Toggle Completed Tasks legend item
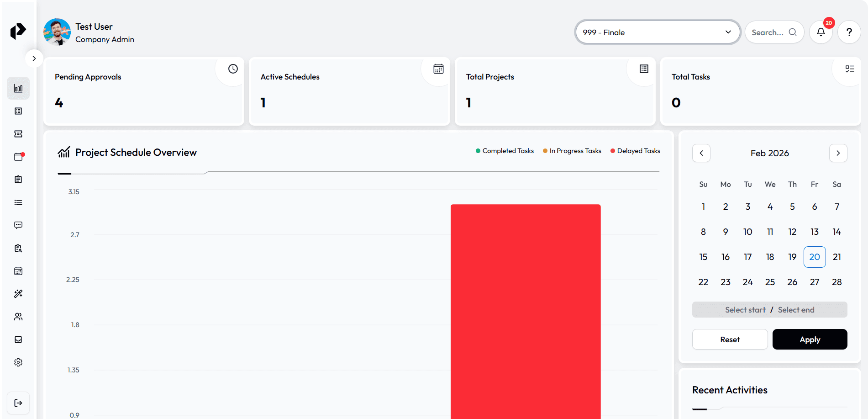 (505, 151)
